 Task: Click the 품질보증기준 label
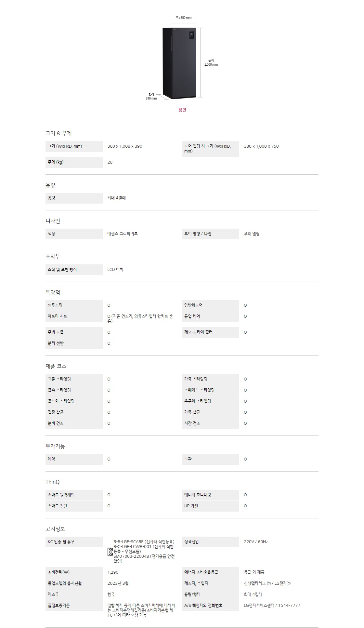pos(59,605)
